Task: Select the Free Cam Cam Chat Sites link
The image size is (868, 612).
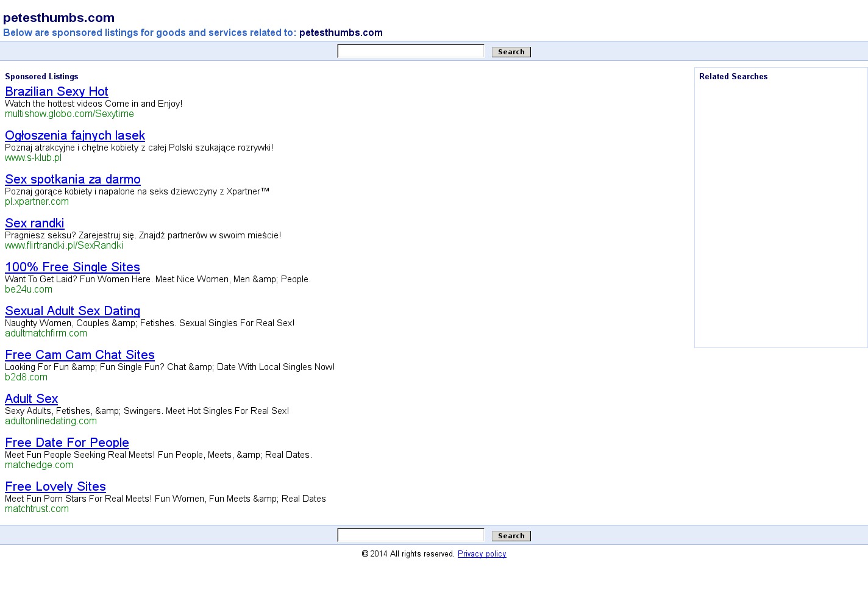Action: click(x=80, y=355)
